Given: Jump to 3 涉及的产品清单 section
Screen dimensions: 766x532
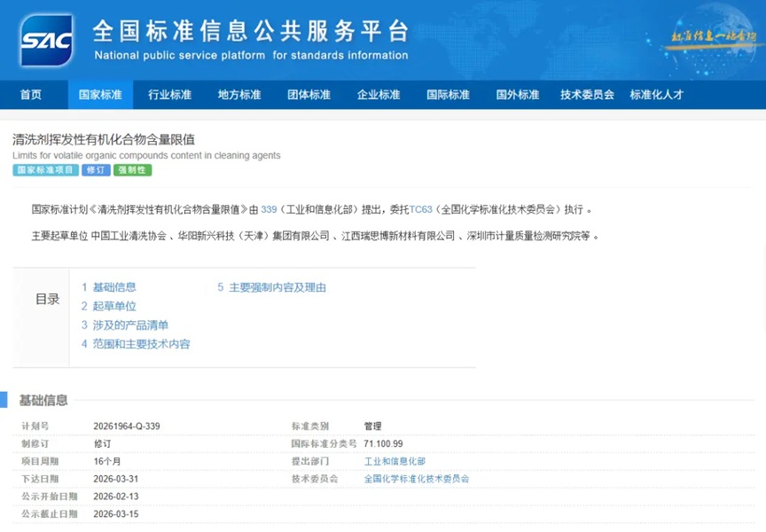Looking at the screenshot, I should tap(125, 325).
